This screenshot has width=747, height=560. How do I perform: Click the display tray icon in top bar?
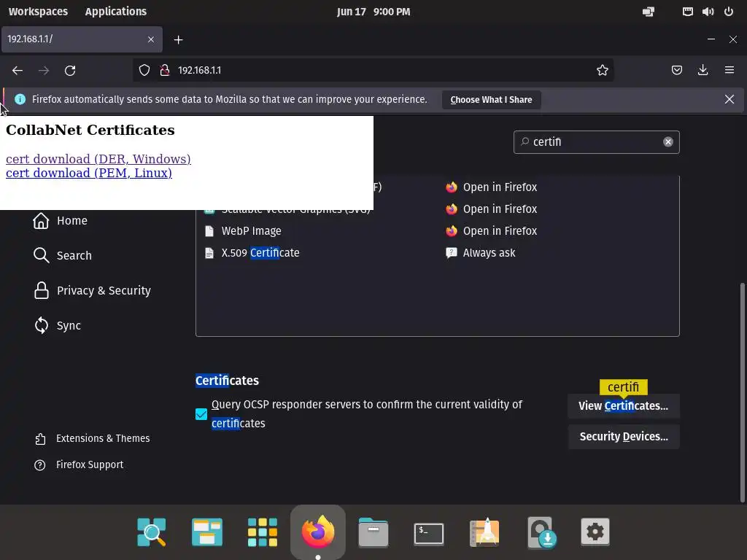click(x=649, y=12)
